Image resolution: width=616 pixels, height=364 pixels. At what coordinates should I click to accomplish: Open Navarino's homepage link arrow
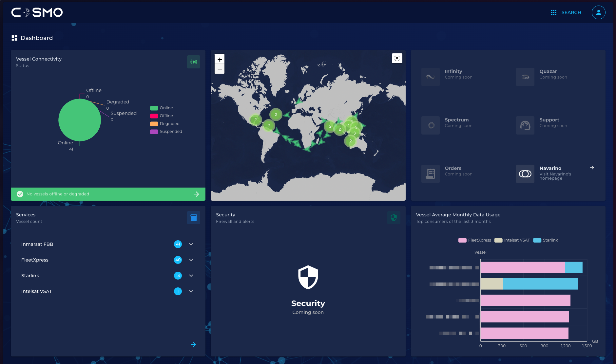coord(592,168)
